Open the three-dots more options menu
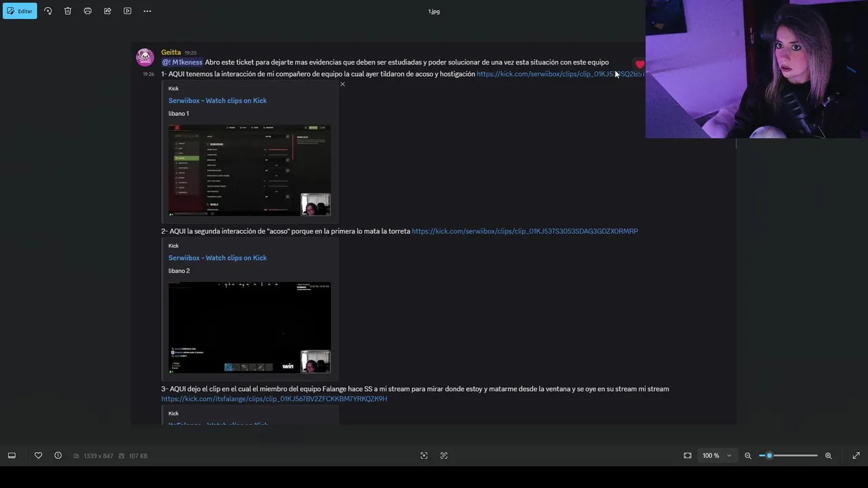This screenshot has height=488, width=868. pos(147,11)
